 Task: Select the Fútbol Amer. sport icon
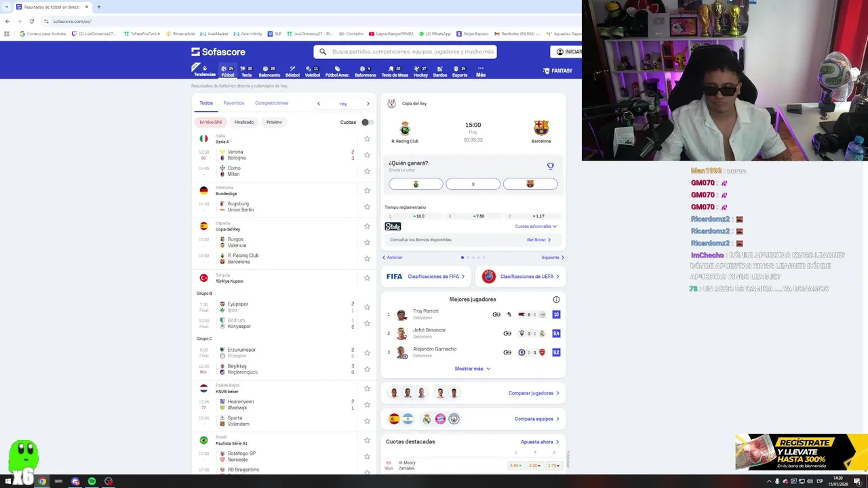pos(337,71)
